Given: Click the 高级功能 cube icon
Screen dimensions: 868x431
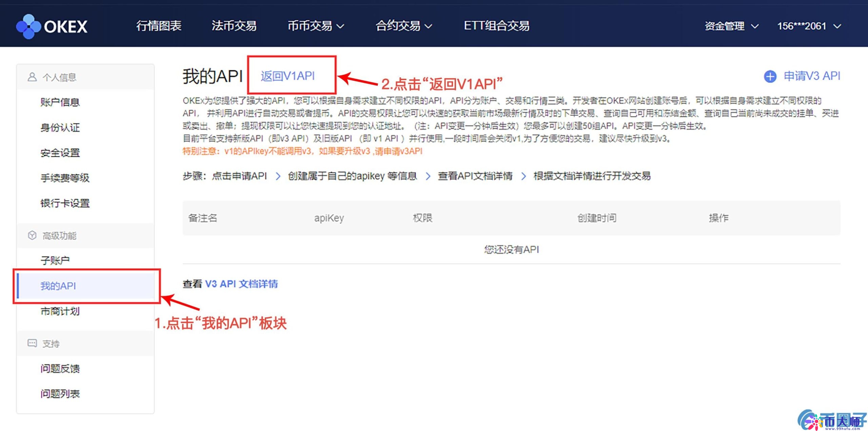Looking at the screenshot, I should point(32,235).
